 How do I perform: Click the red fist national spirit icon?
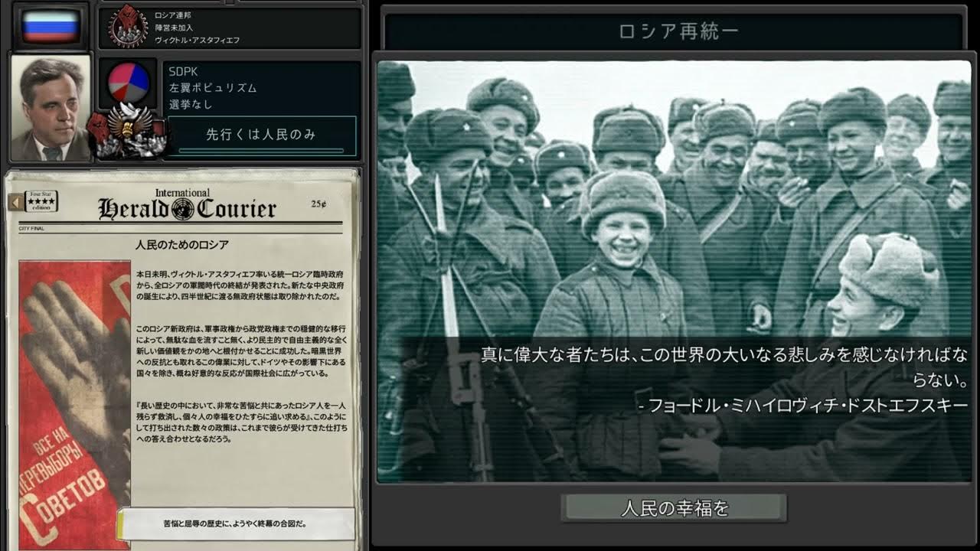coord(100,133)
